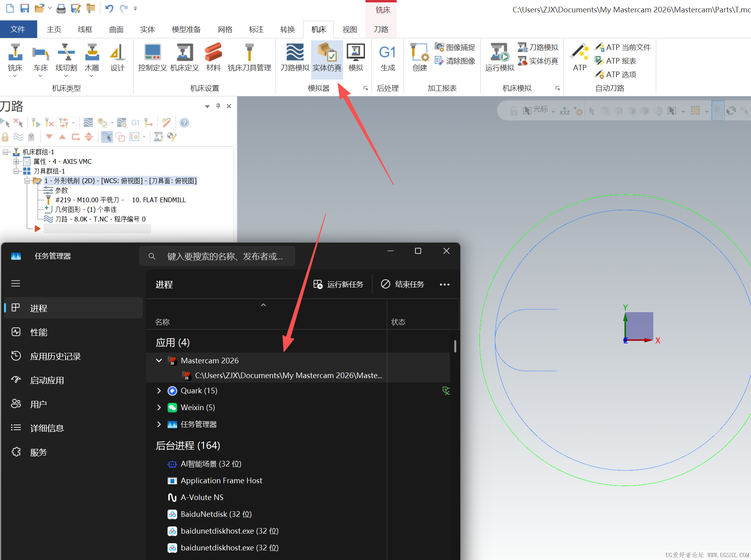751x560 pixels.
Task: Toggle the selection bar padlock icon
Action: click(x=514, y=110)
